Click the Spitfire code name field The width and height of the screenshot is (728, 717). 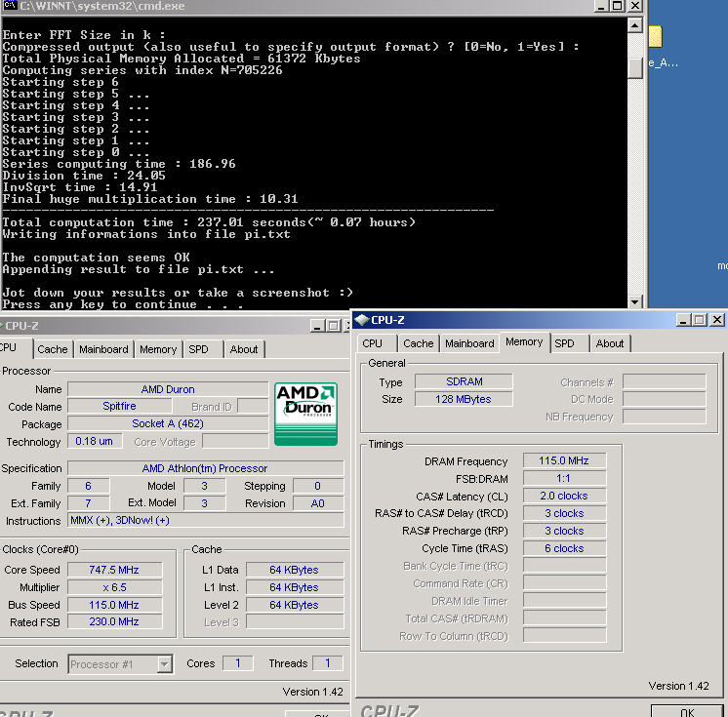(120, 406)
